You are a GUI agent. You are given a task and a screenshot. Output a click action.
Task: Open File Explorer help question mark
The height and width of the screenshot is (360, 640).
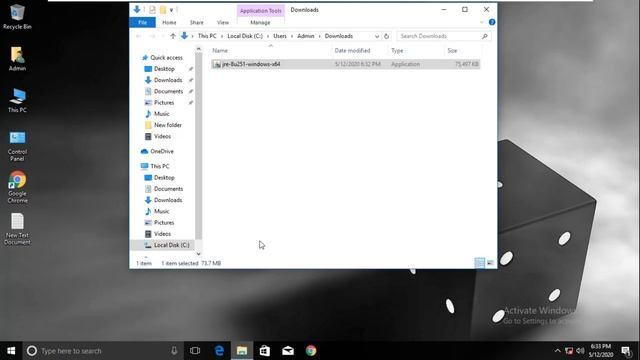click(x=492, y=22)
